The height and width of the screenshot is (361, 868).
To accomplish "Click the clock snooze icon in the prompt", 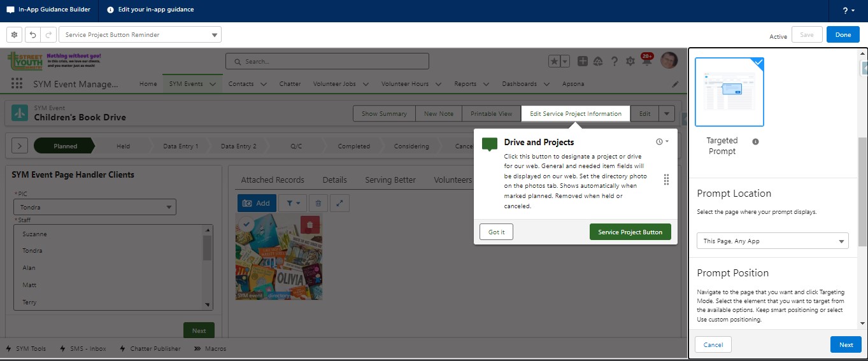I will click(662, 141).
